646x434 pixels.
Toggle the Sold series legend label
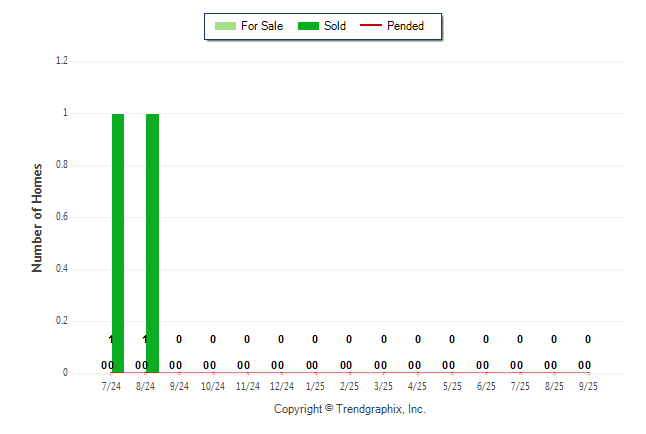(x=335, y=26)
